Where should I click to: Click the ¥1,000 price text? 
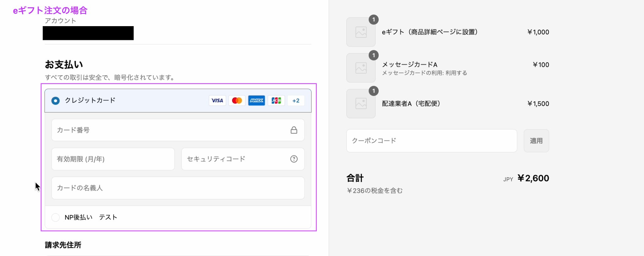[538, 32]
